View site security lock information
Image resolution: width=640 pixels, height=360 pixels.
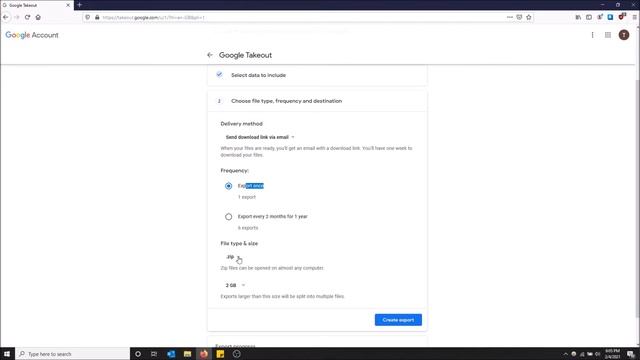[97, 17]
